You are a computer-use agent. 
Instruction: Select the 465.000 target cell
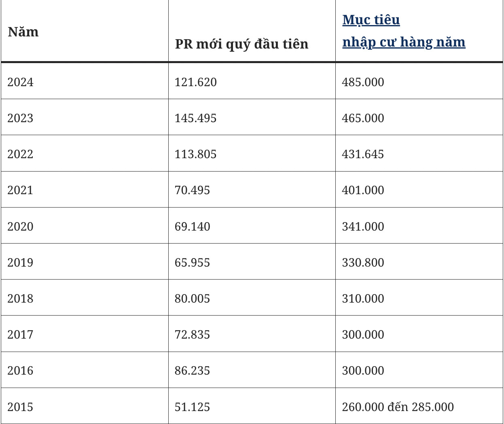tap(419, 117)
